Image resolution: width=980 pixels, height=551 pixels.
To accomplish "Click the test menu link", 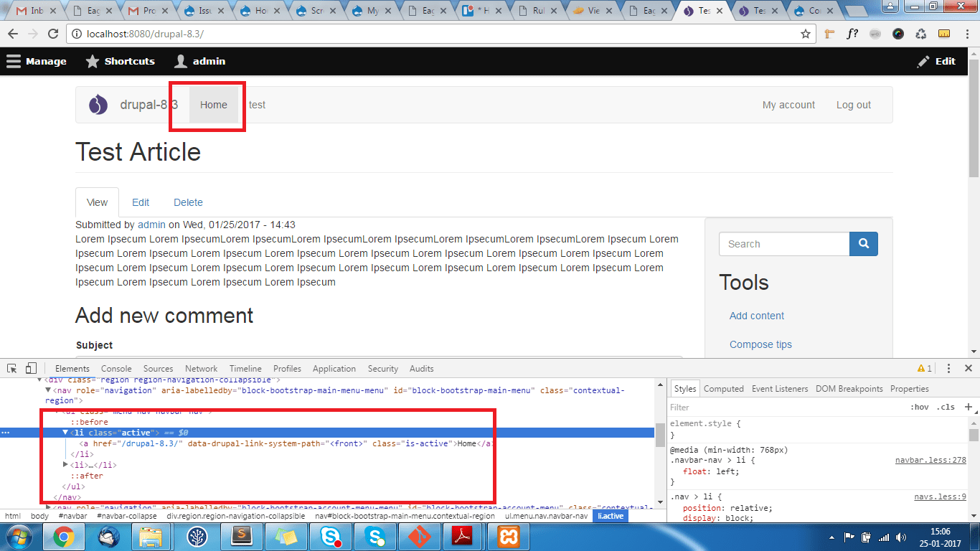I will pos(257,105).
